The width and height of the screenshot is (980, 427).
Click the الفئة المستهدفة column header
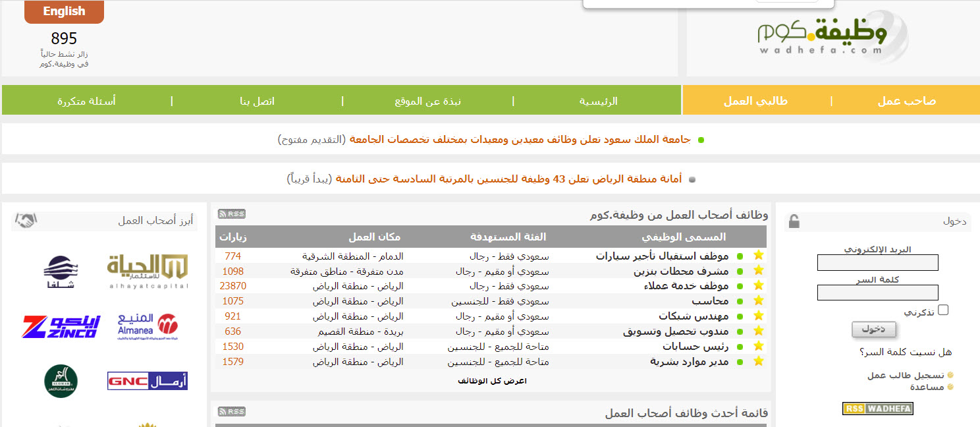508,237
